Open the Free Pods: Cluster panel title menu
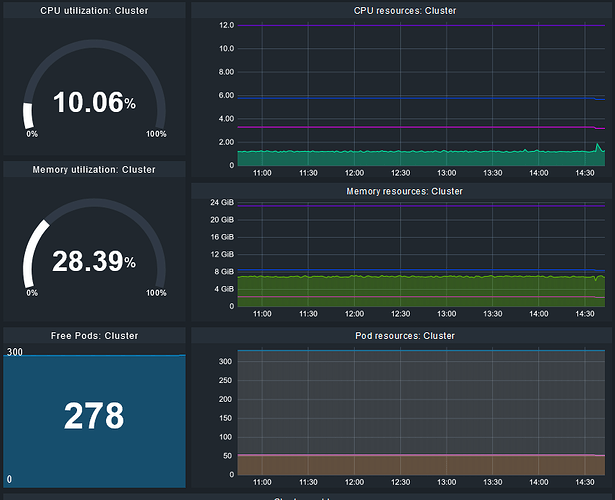Image resolution: width=615 pixels, height=500 pixels. [94, 335]
